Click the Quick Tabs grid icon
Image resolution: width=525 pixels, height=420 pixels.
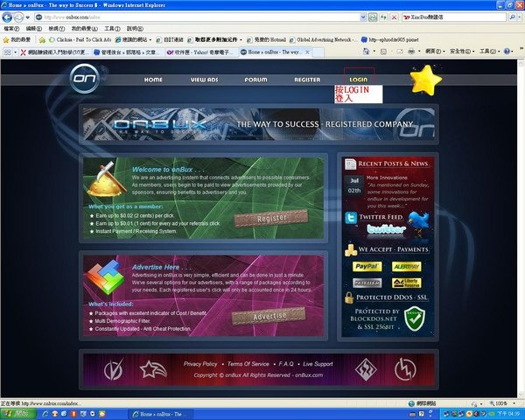coord(7,52)
